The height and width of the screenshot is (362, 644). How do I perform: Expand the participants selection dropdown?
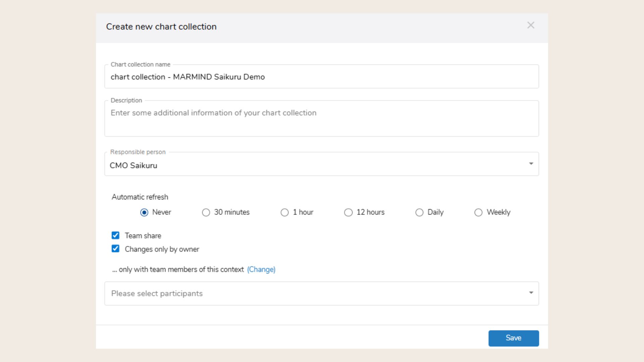pyautogui.click(x=531, y=293)
